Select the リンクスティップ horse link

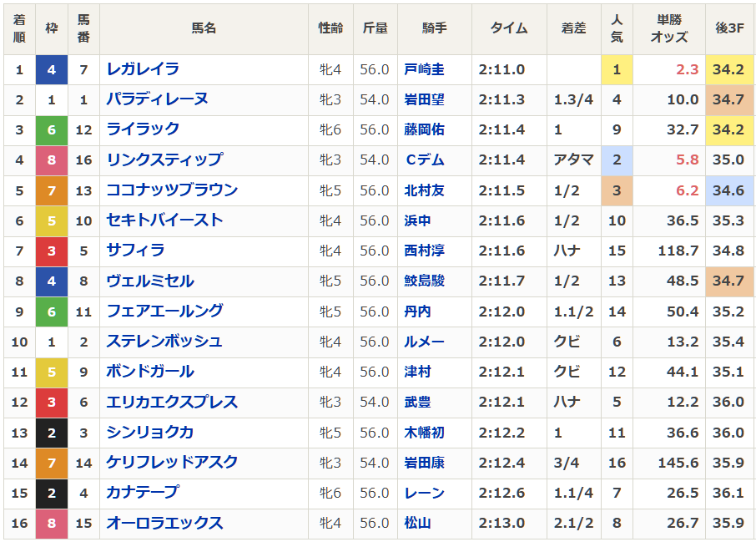click(x=164, y=160)
